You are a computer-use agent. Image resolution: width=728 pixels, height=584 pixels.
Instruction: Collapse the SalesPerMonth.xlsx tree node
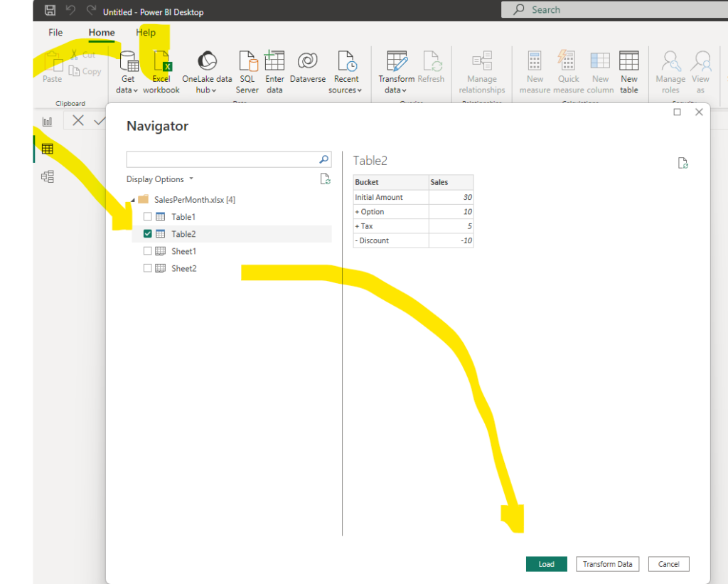pos(133,200)
